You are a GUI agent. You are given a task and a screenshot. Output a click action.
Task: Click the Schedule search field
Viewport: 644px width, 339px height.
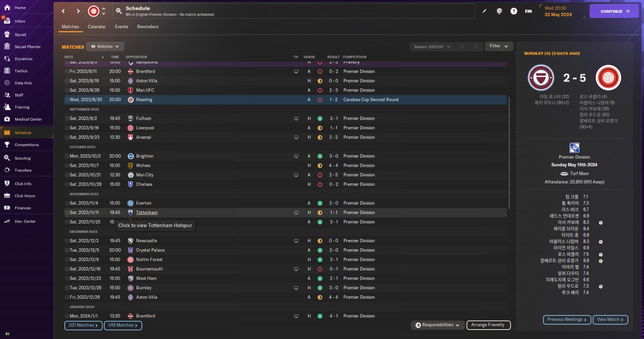pos(293,11)
